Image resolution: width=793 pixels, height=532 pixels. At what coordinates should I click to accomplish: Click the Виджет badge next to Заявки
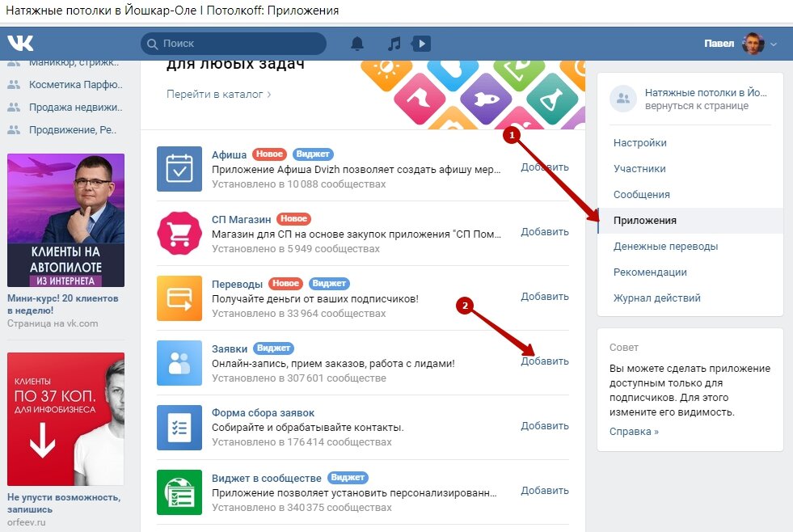pyautogui.click(x=273, y=348)
